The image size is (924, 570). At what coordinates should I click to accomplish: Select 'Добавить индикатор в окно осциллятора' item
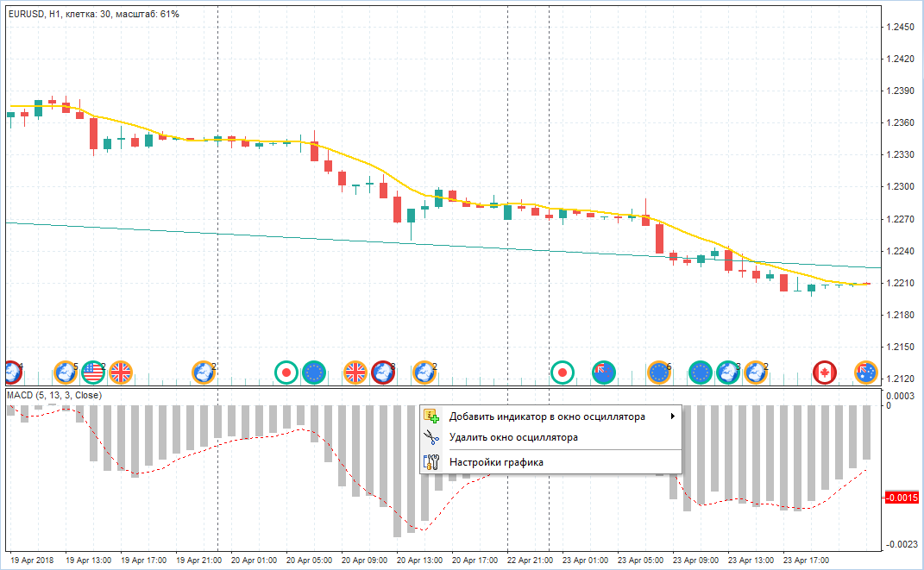click(x=547, y=417)
